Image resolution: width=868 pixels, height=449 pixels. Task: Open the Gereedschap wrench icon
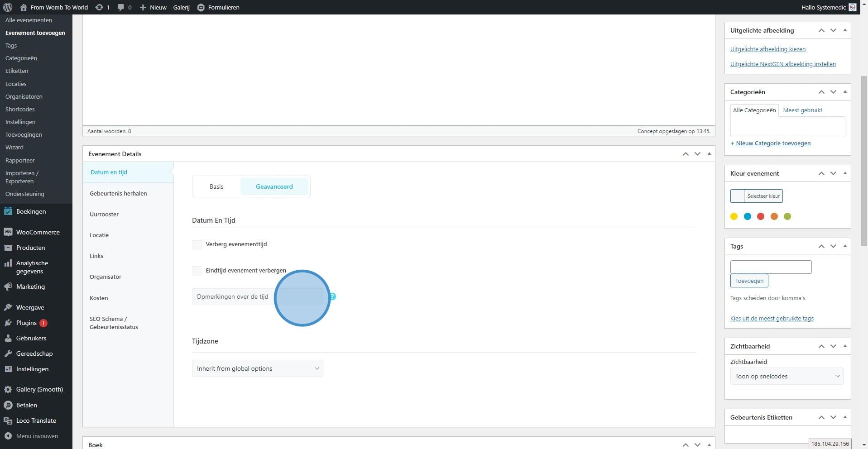pyautogui.click(x=8, y=353)
